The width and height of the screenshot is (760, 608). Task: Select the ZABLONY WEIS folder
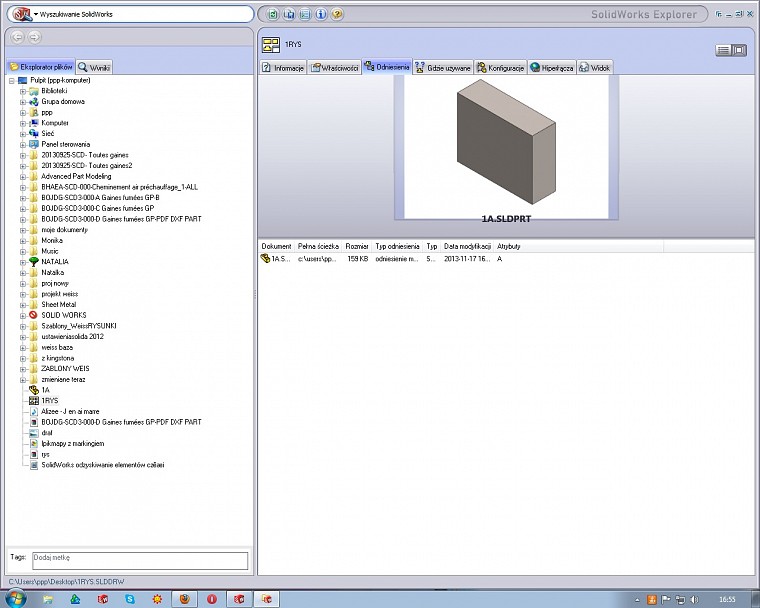click(x=65, y=369)
